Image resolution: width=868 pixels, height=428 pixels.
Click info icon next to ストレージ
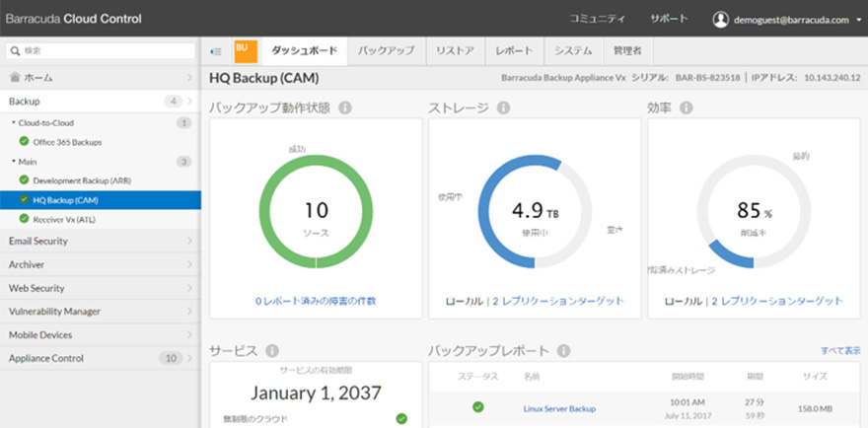tap(503, 107)
